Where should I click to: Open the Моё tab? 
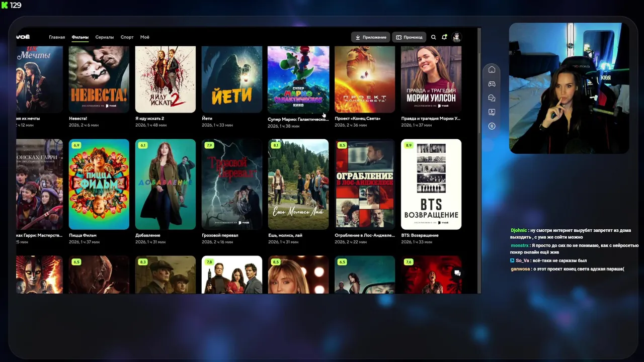point(145,37)
